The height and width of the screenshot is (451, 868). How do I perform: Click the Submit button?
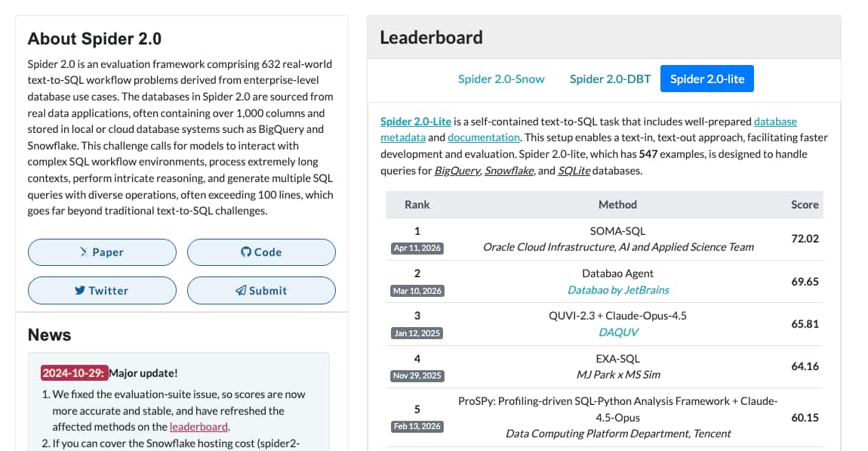click(261, 290)
